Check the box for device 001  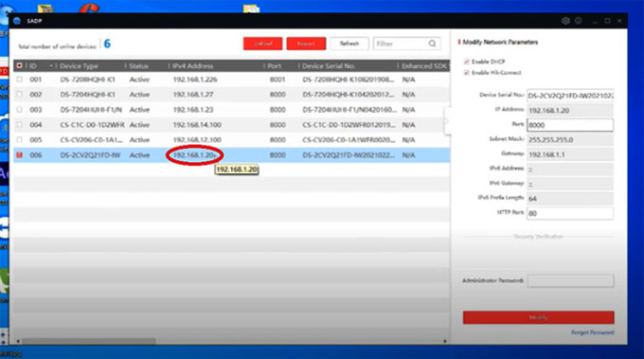point(19,80)
